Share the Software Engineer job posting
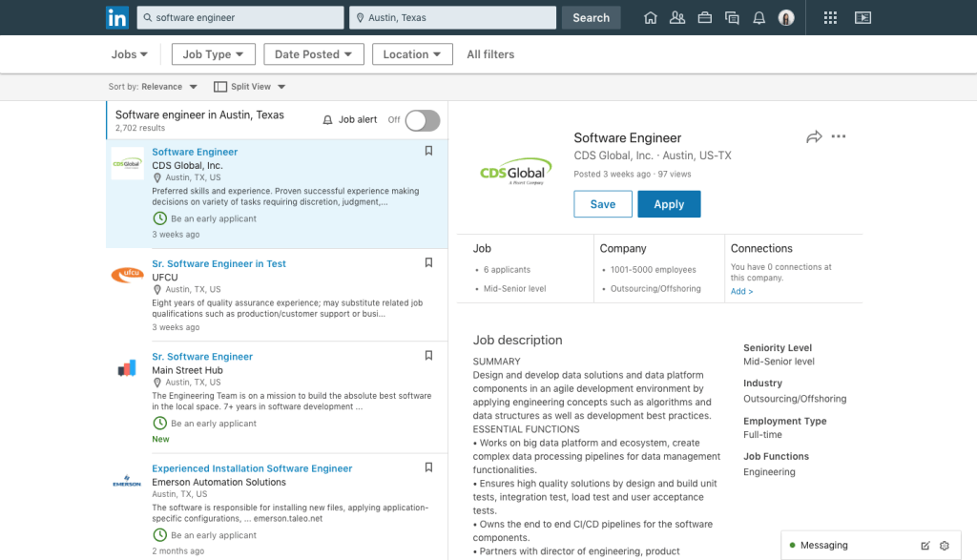Screen dimensions: 977x560 pyautogui.click(x=814, y=136)
